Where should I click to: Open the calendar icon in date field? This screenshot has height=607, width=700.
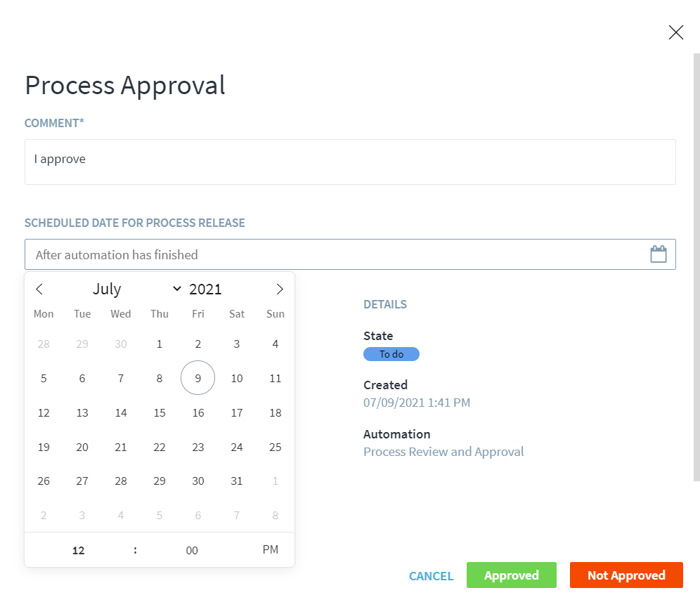[x=658, y=254]
